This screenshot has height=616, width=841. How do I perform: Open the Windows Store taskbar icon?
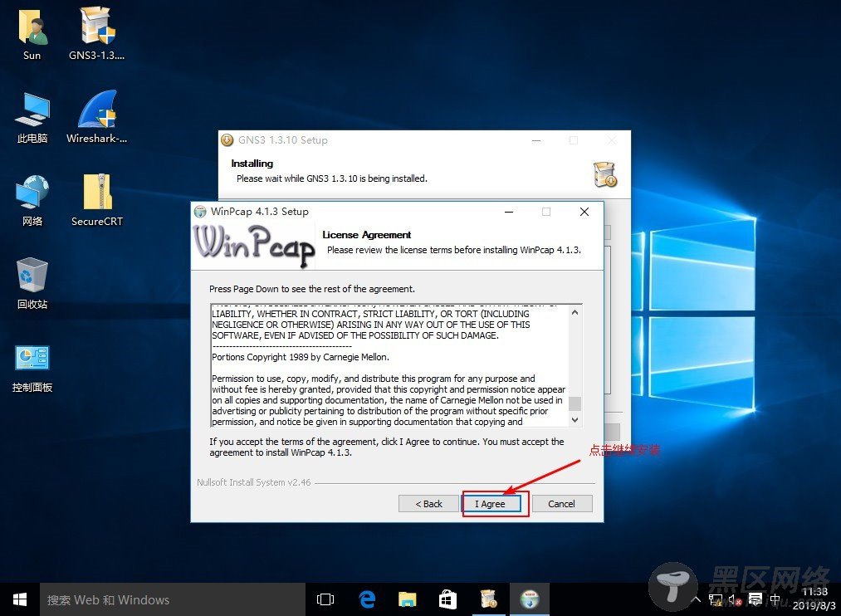447,600
